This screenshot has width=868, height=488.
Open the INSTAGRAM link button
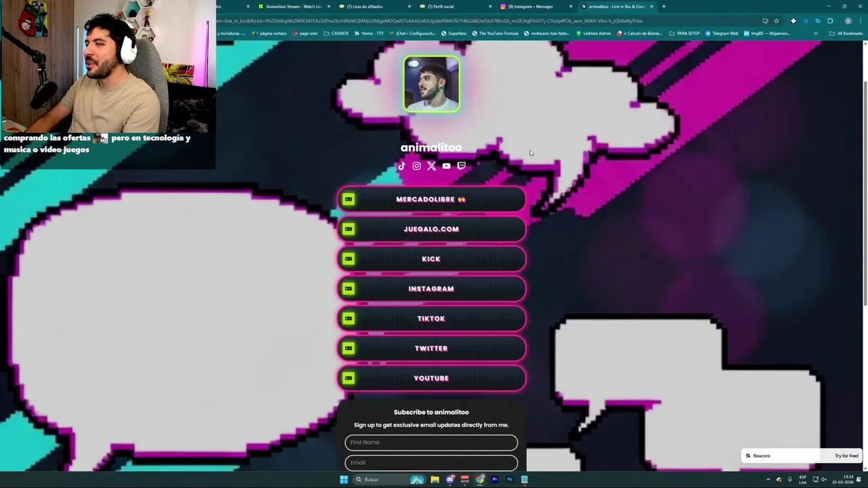(x=431, y=289)
